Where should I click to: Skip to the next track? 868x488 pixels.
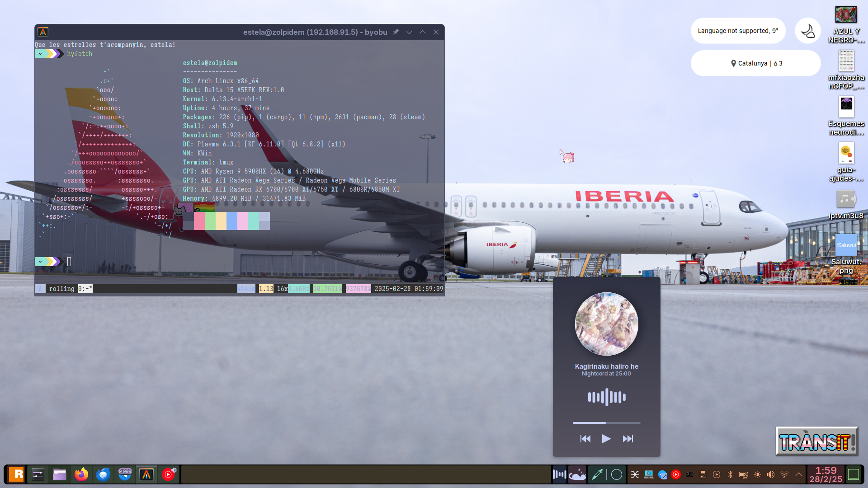628,439
